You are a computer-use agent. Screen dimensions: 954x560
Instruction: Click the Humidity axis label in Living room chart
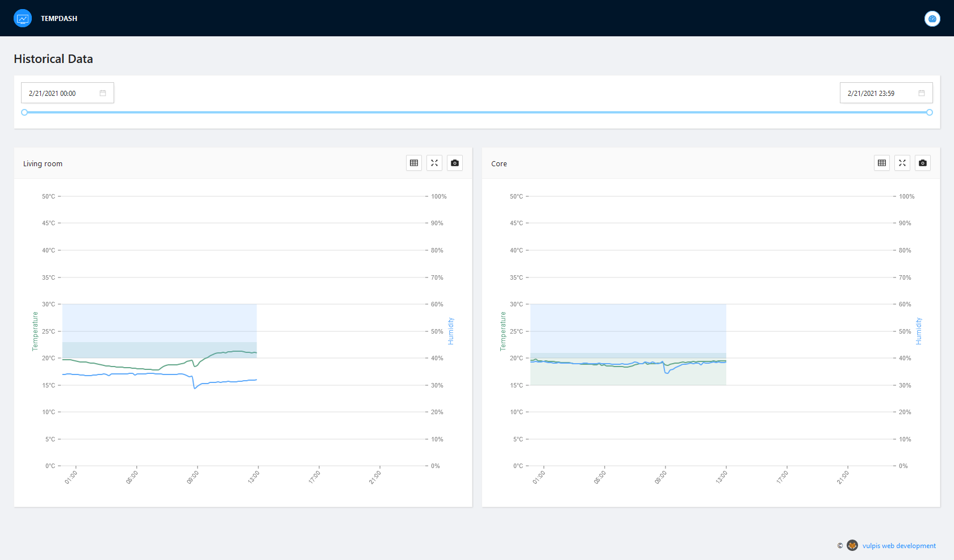[451, 331]
